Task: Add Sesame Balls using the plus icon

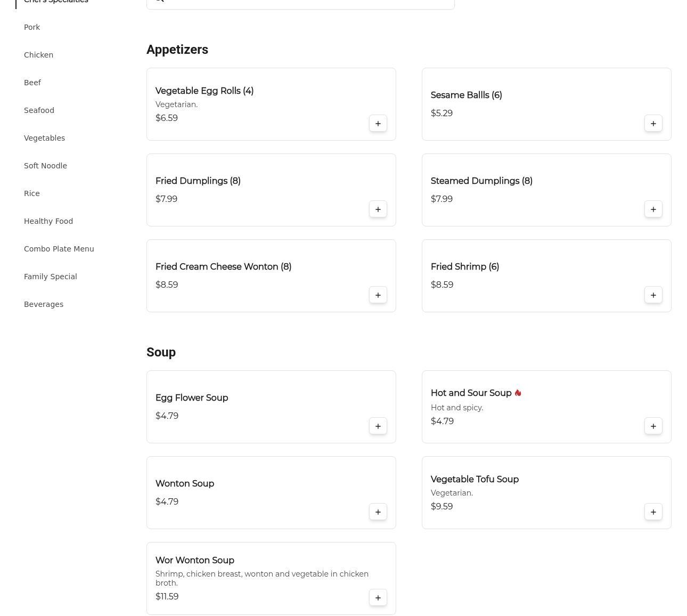Action: coord(653,124)
